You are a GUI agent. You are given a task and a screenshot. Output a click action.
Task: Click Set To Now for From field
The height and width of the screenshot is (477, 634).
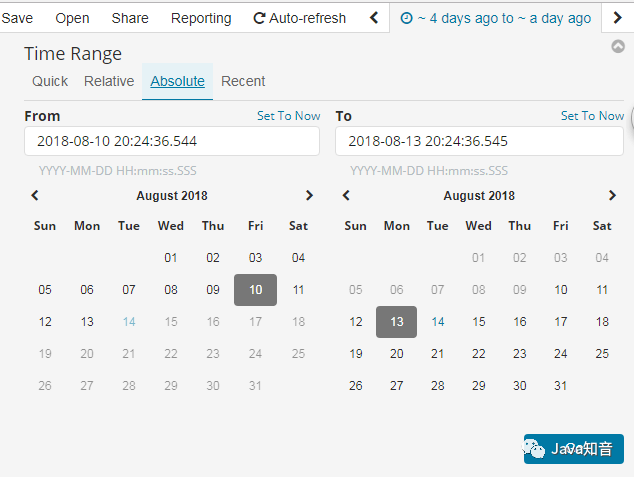pyautogui.click(x=289, y=116)
